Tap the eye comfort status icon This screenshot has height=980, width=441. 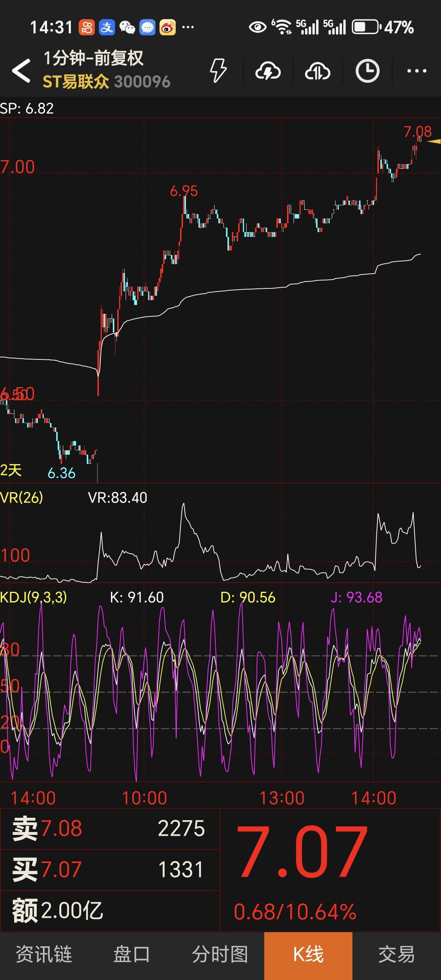(x=257, y=27)
